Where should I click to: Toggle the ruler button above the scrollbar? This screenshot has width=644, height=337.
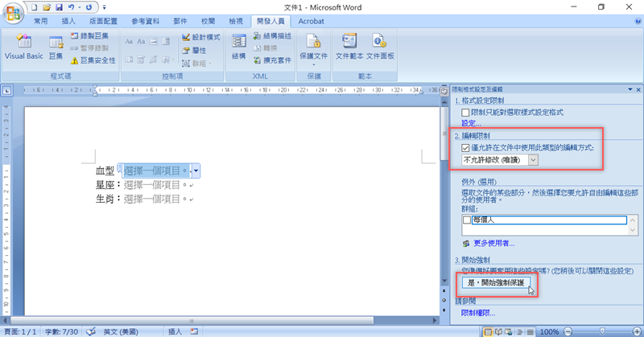[x=444, y=91]
